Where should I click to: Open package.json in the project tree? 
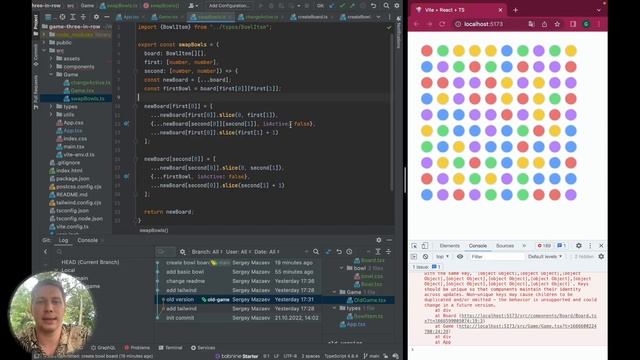click(69, 179)
